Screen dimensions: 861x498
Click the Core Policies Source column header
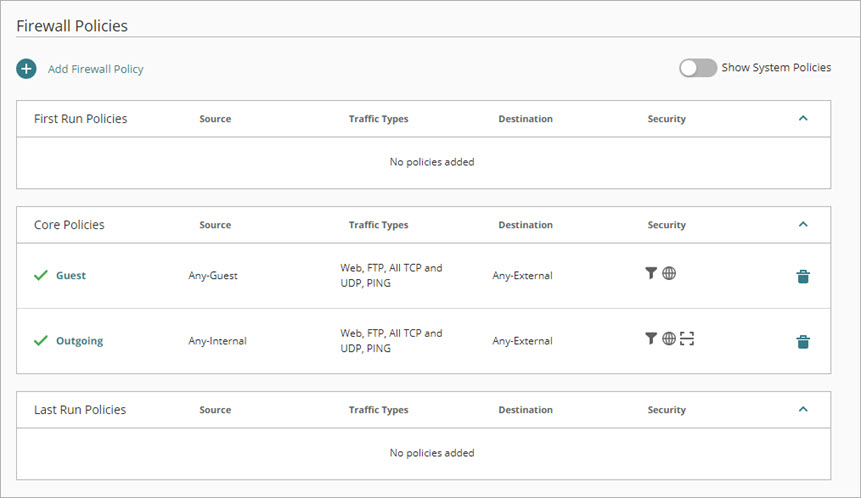click(x=215, y=225)
